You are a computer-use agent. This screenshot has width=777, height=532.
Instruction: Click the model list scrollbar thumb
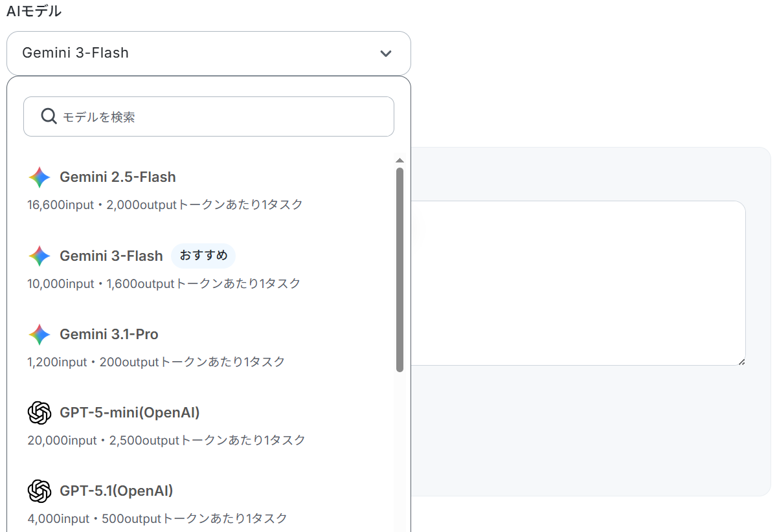coord(400,270)
